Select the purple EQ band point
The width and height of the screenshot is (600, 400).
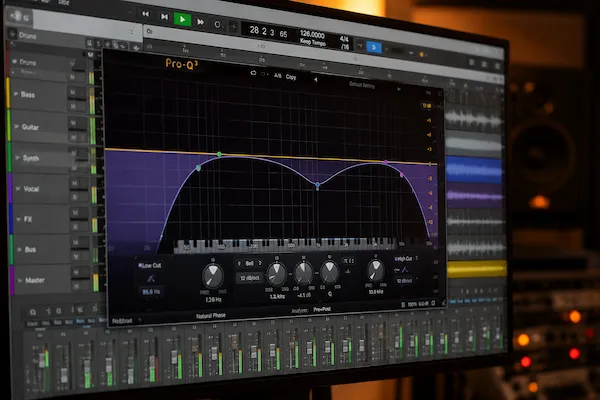pyautogui.click(x=386, y=162)
